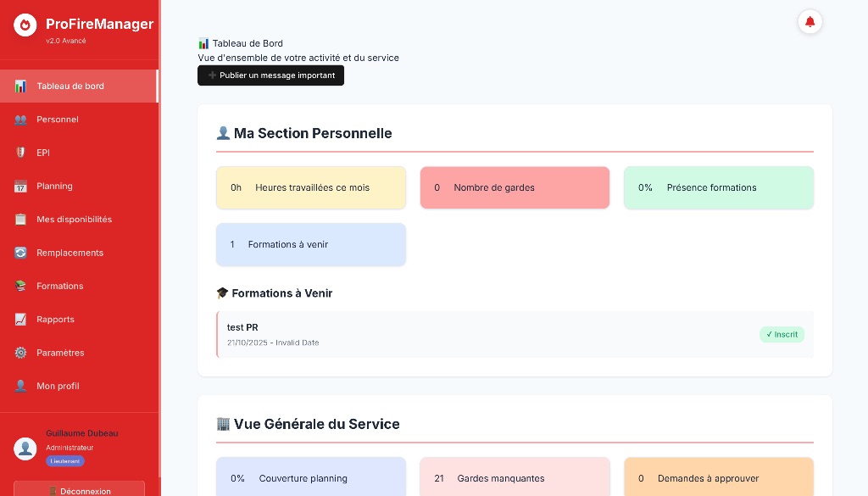Click the Formations graduation cap icon

pyautogui.click(x=20, y=286)
